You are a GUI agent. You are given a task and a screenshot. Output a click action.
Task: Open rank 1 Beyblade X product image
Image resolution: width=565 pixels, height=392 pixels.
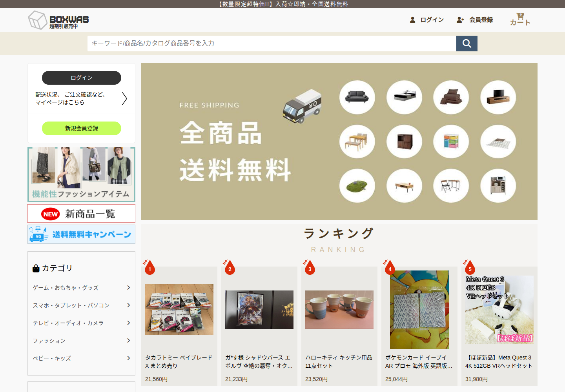[x=179, y=310]
